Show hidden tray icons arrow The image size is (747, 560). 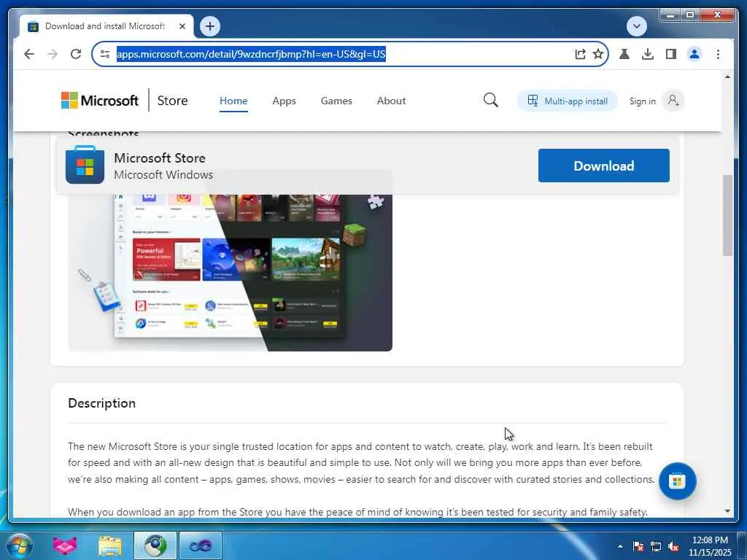pos(620,546)
